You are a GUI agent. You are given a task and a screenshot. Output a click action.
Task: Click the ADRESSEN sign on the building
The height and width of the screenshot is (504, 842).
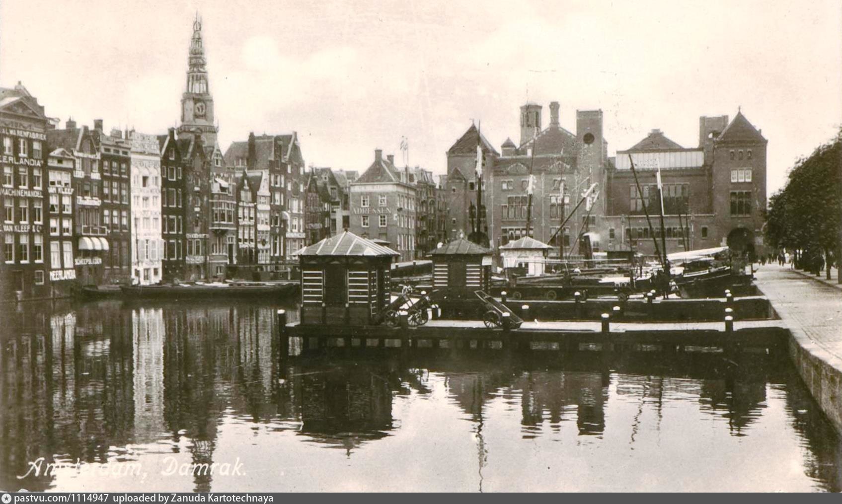click(372, 211)
